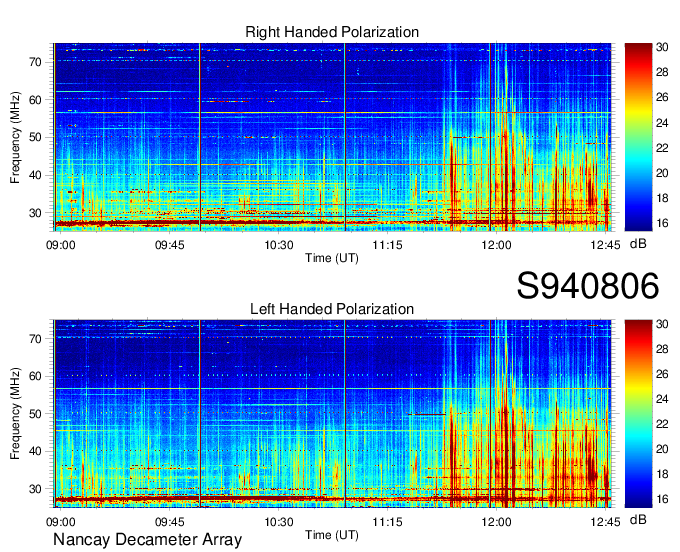Viewport: 680px width, 552px height.
Task: Click the 09:45 tick label of bottom plot
Action: pyautogui.click(x=170, y=522)
